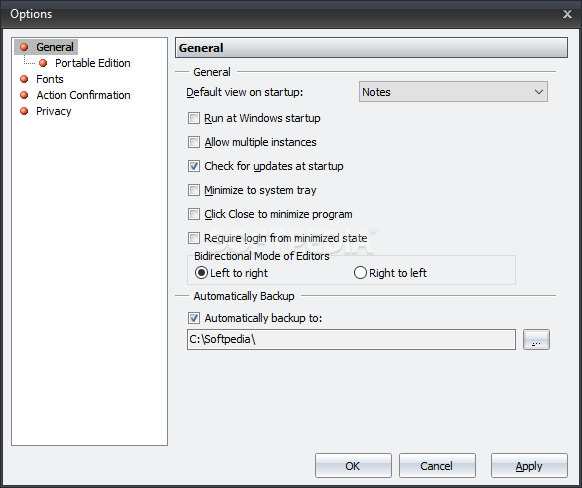Uncheck Check for updates at startup
Viewport: 582px width, 488px height.
[x=194, y=166]
